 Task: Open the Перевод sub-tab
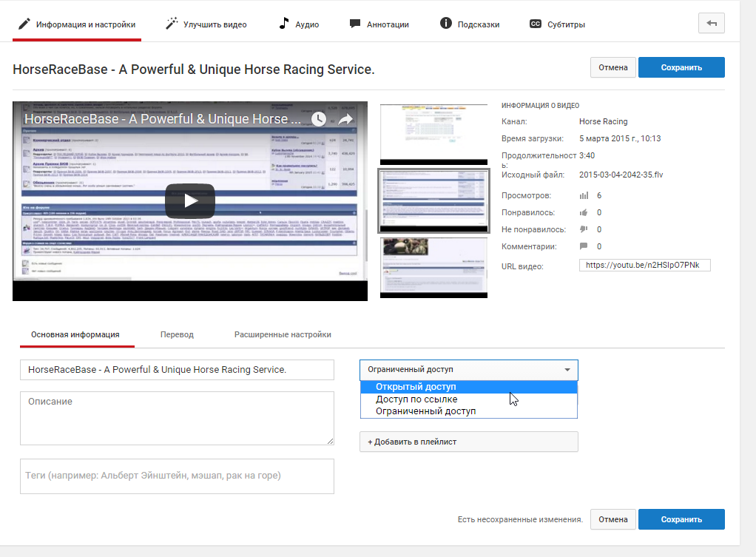pos(177,334)
